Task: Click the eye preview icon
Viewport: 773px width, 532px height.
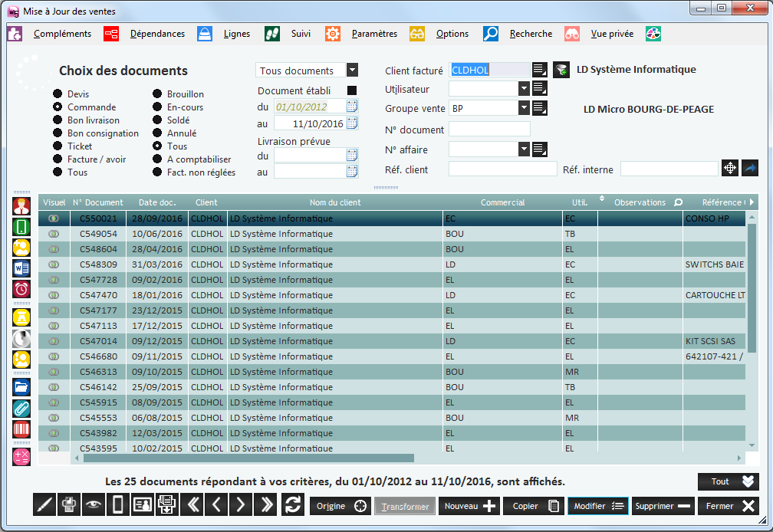Action: (x=94, y=505)
